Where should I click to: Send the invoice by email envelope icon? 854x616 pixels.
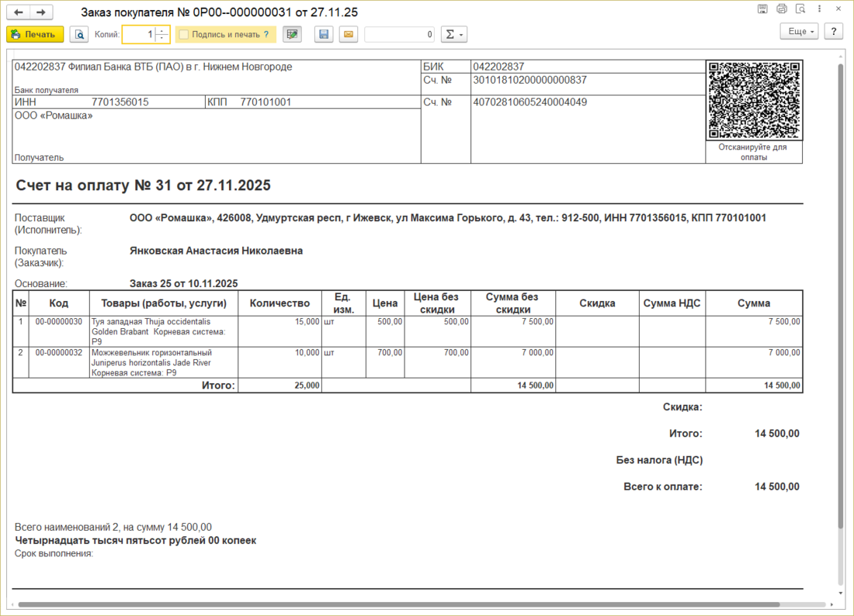pos(348,34)
